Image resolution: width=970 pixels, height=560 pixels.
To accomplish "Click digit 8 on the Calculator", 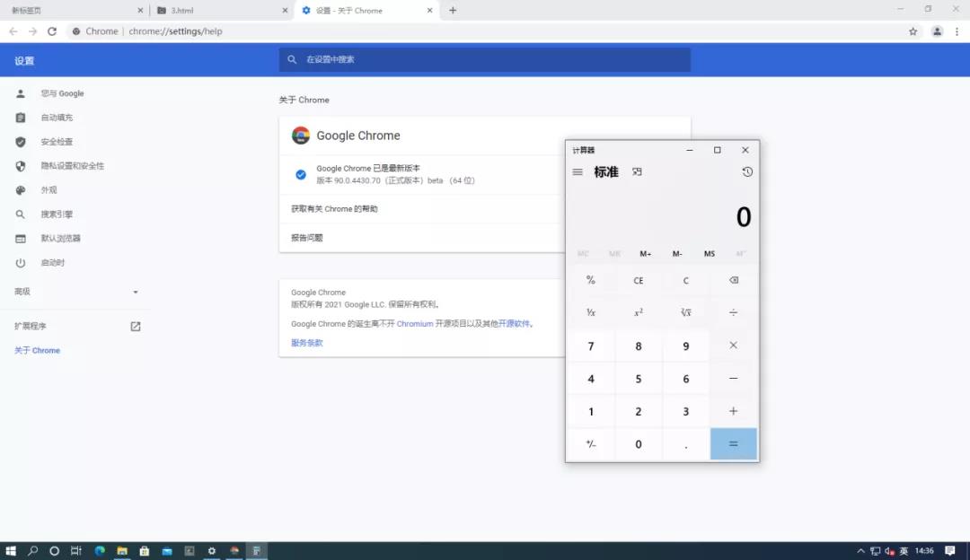I will point(639,346).
